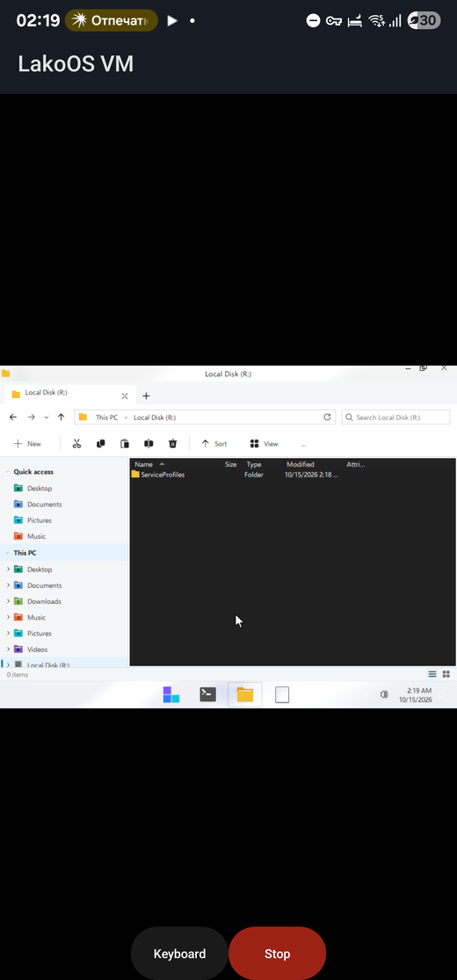Sort by the Type column header

(253, 464)
